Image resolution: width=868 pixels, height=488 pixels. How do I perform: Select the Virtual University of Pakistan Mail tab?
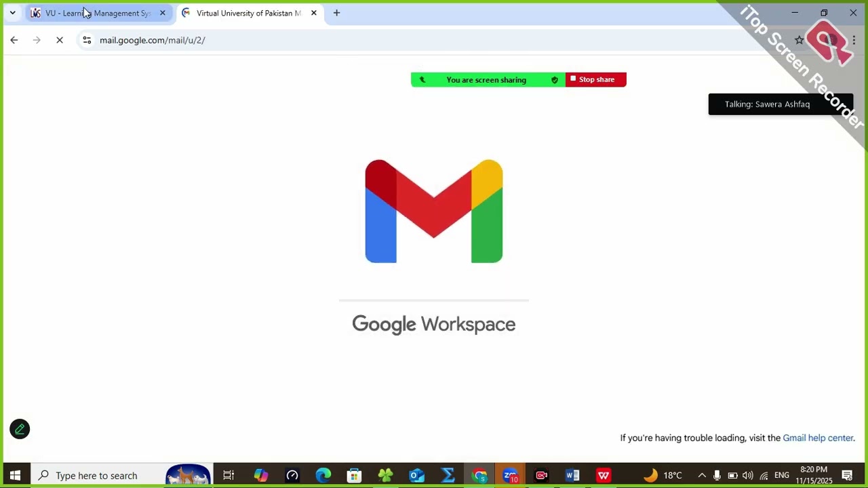click(248, 13)
